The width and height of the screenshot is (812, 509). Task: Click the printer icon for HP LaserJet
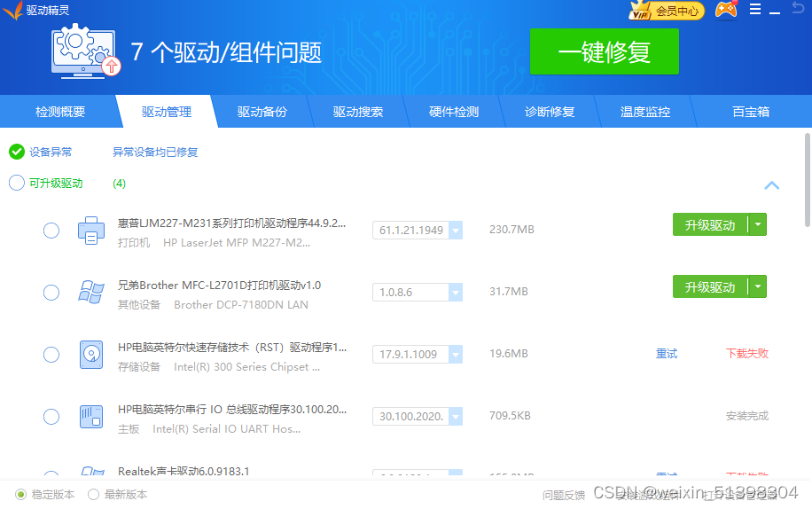point(91,231)
